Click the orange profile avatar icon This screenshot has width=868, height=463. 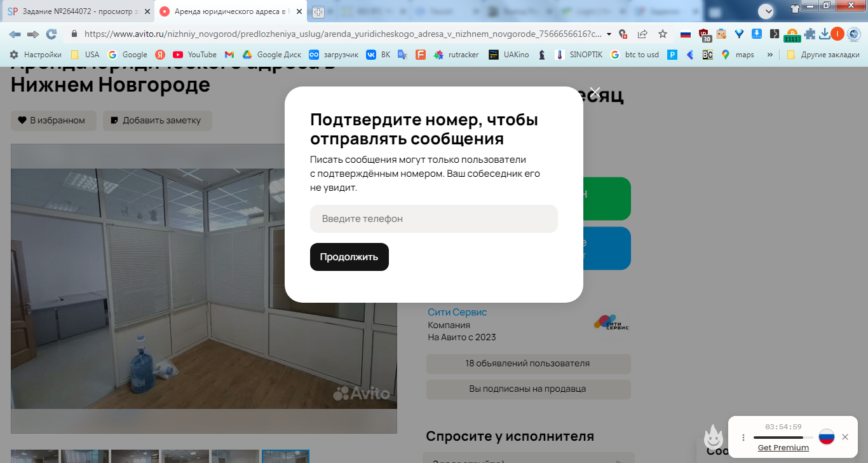837,34
